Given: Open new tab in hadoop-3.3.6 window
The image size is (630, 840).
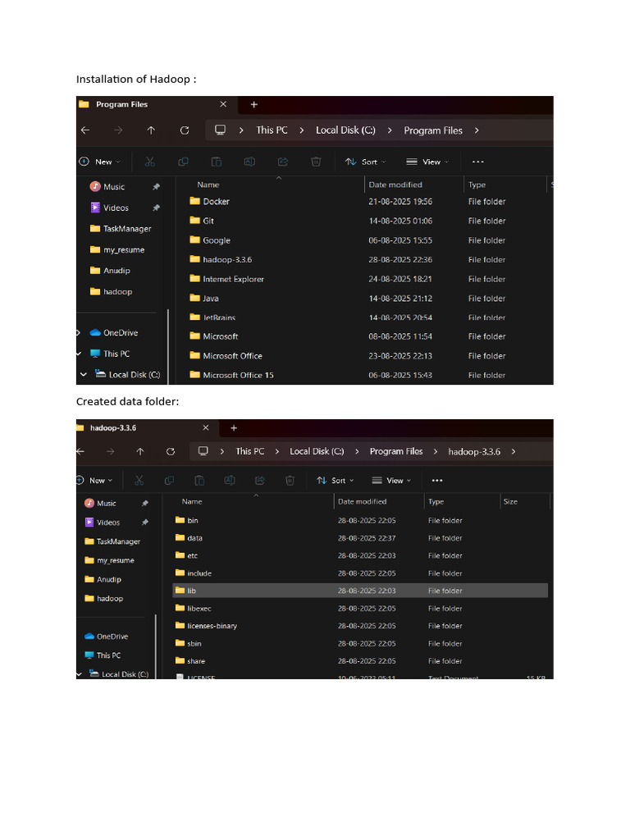Looking at the screenshot, I should tap(234, 428).
